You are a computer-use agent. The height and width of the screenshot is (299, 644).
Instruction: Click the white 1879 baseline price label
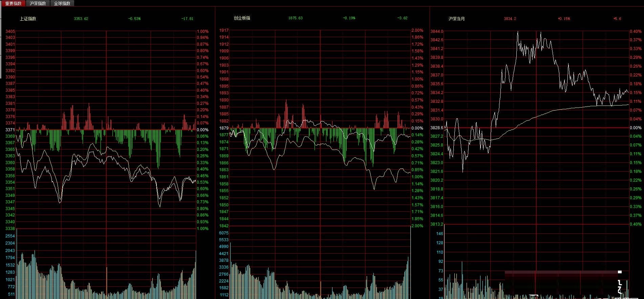(x=224, y=128)
